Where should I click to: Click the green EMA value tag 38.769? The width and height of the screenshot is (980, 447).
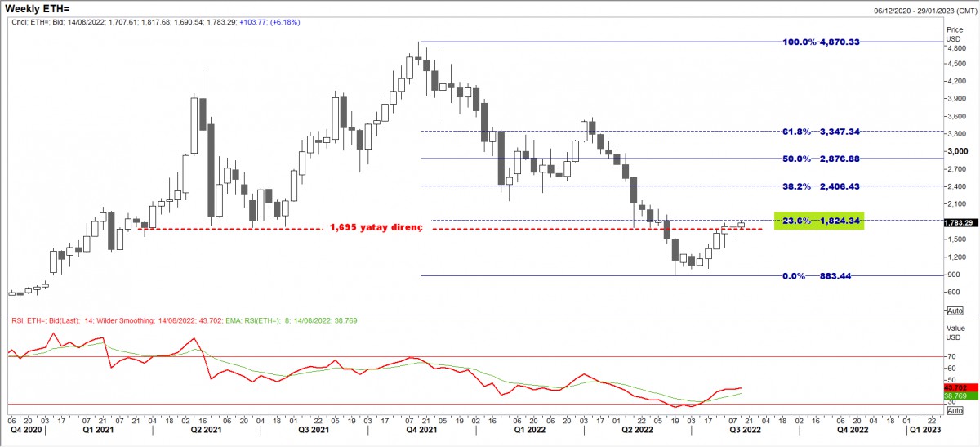click(955, 396)
